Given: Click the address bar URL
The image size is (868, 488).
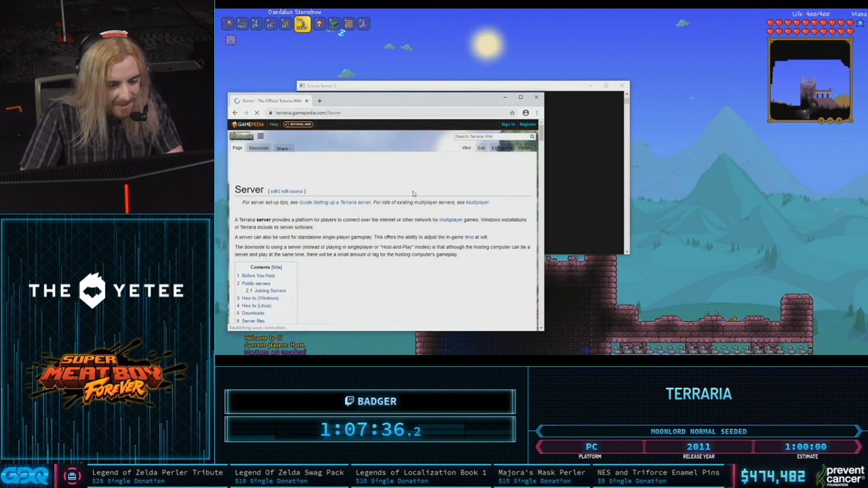Looking at the screenshot, I should coord(309,113).
